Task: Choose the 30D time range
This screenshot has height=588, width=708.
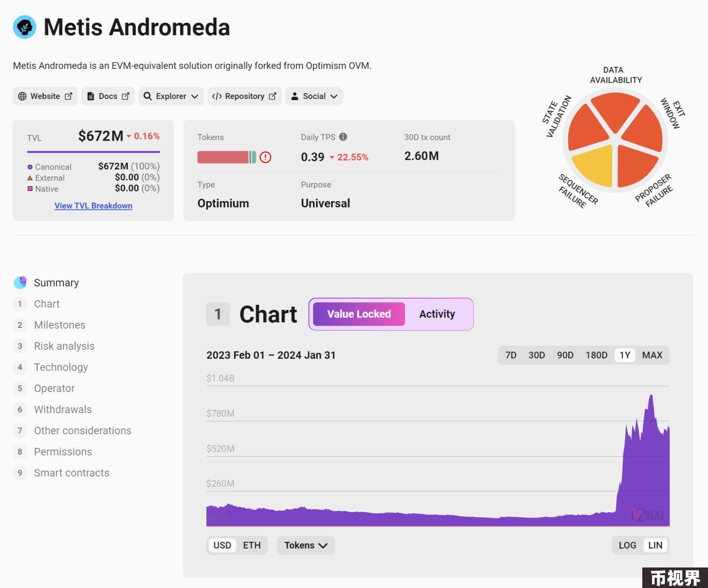Action: [537, 355]
